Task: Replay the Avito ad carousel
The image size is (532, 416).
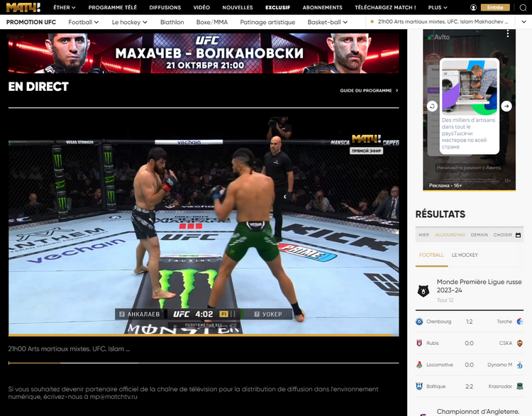Action: coord(432,106)
